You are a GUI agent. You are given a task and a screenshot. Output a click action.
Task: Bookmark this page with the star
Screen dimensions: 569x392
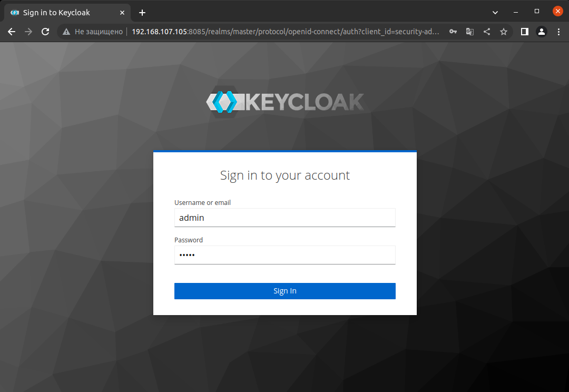pyautogui.click(x=504, y=32)
